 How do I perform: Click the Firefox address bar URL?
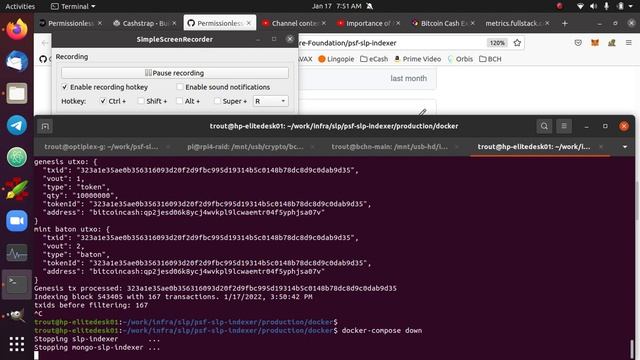(x=348, y=43)
